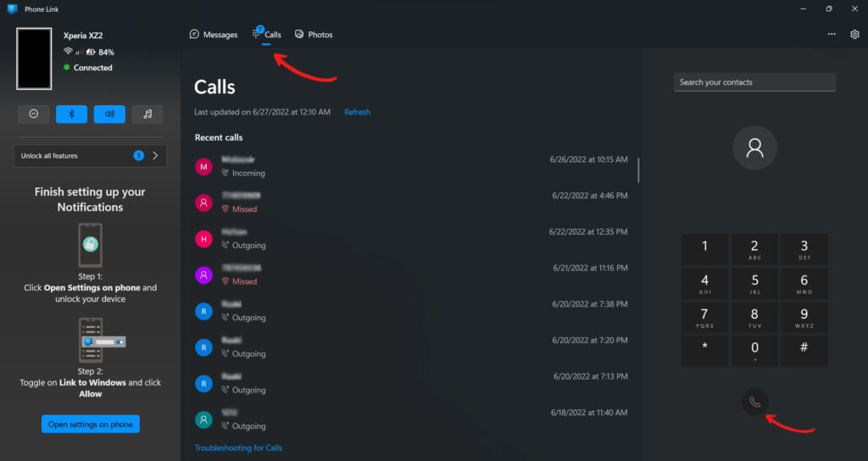The image size is (868, 461).
Task: Tap the star key on dial pad
Action: point(704,351)
